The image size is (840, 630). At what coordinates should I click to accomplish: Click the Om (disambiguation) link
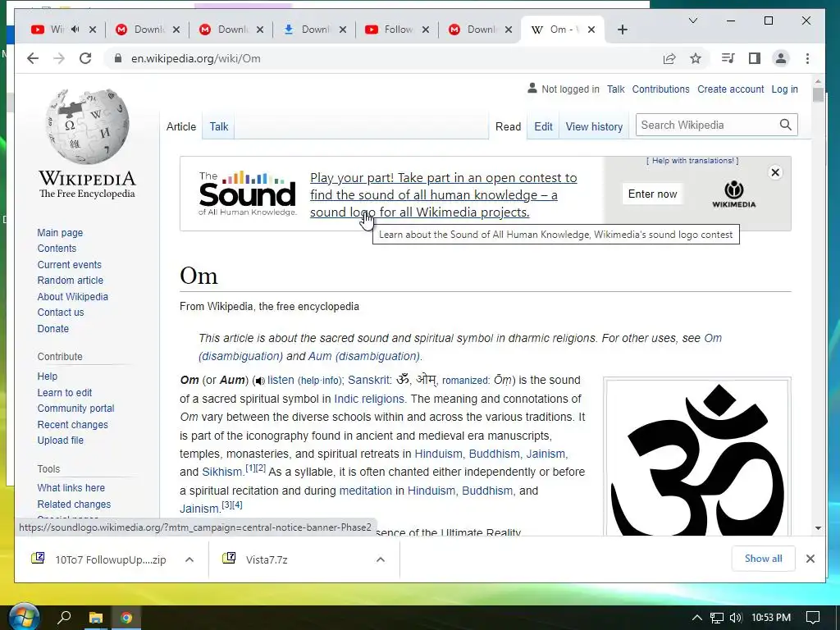[x=459, y=347]
